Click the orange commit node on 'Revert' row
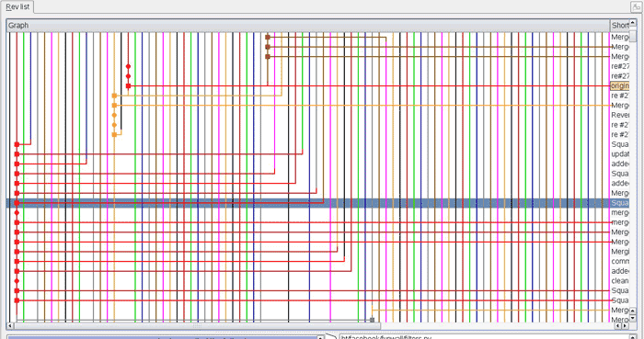Image resolution: width=644 pixels, height=339 pixels. [x=114, y=115]
